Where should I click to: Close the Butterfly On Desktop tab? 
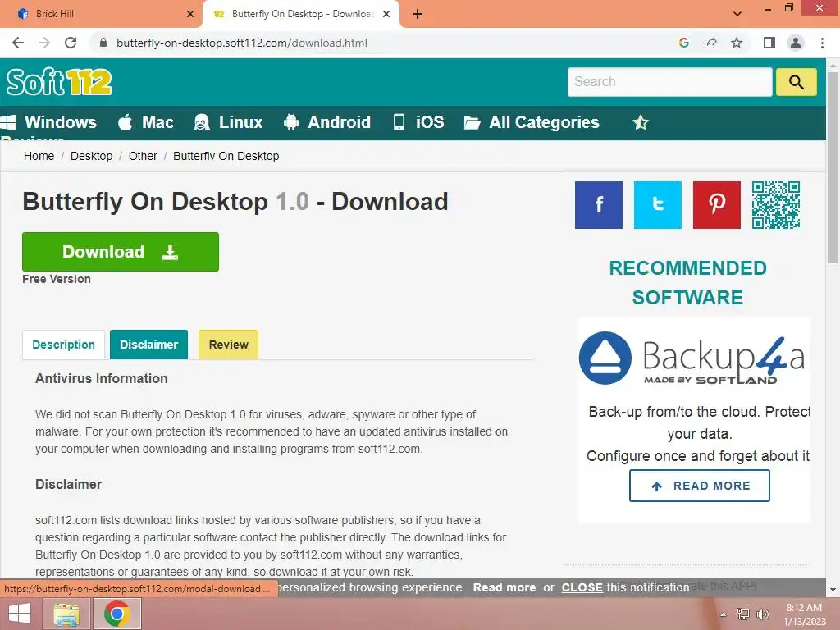386,14
